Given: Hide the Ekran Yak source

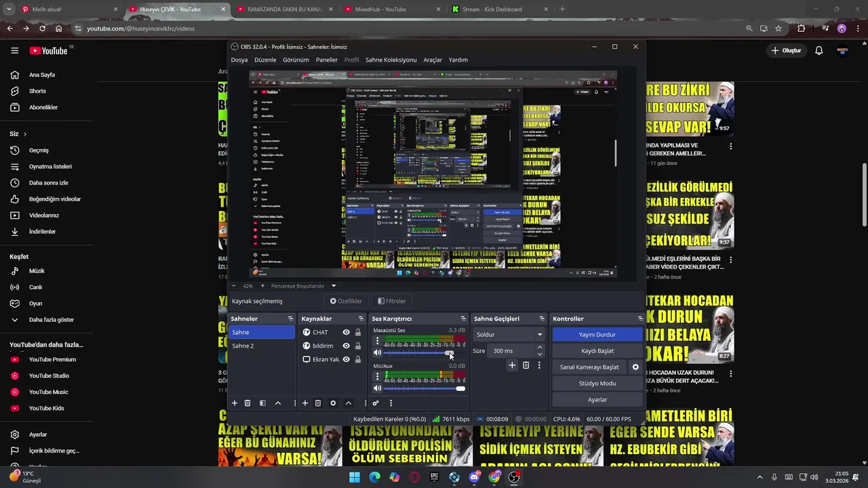Looking at the screenshot, I should point(346,359).
